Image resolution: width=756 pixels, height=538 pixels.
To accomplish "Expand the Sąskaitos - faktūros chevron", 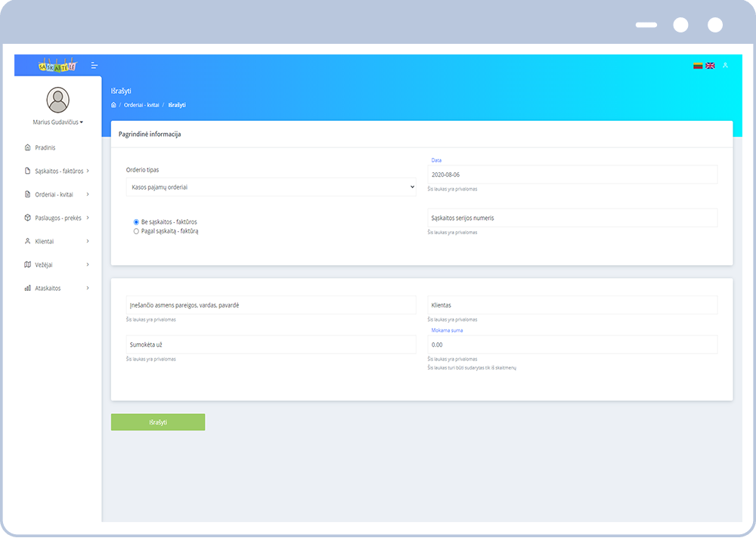I will [x=88, y=171].
